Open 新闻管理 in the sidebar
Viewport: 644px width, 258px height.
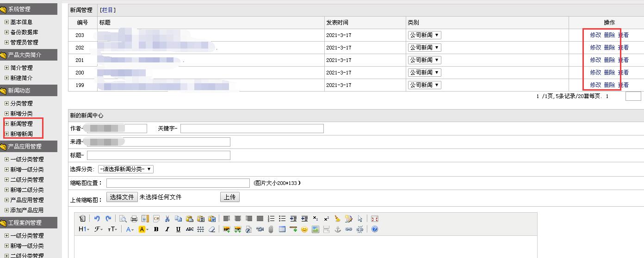[x=21, y=124]
